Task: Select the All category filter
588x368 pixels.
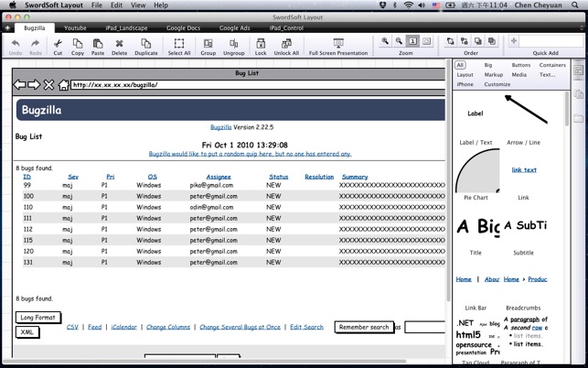Action: [460, 65]
